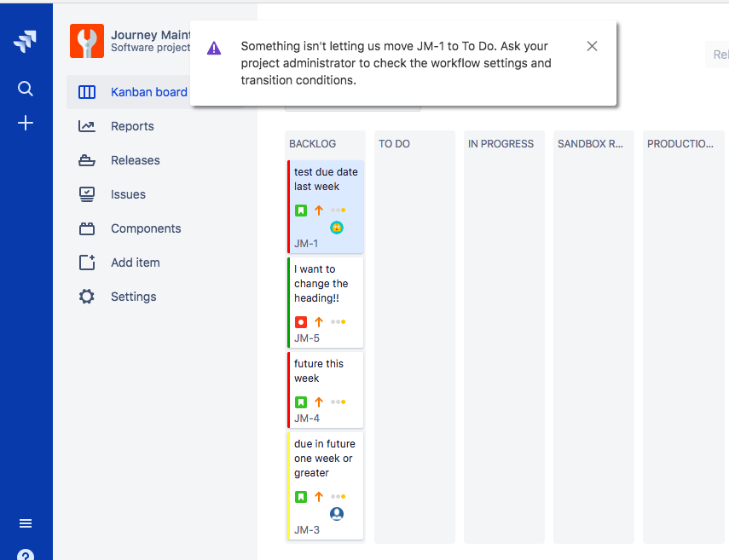The image size is (729, 560).
Task: Click the SANDBOX R... column header
Action: point(590,144)
